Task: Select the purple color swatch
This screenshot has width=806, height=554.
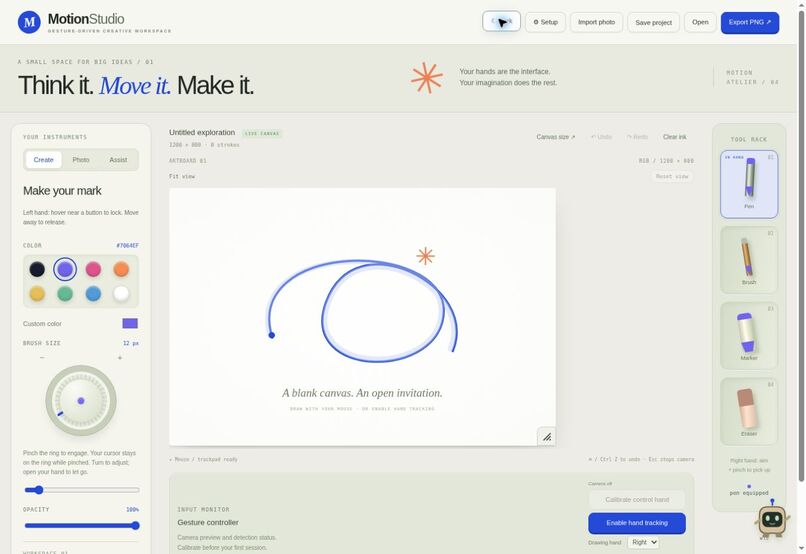Action: pyautogui.click(x=65, y=269)
